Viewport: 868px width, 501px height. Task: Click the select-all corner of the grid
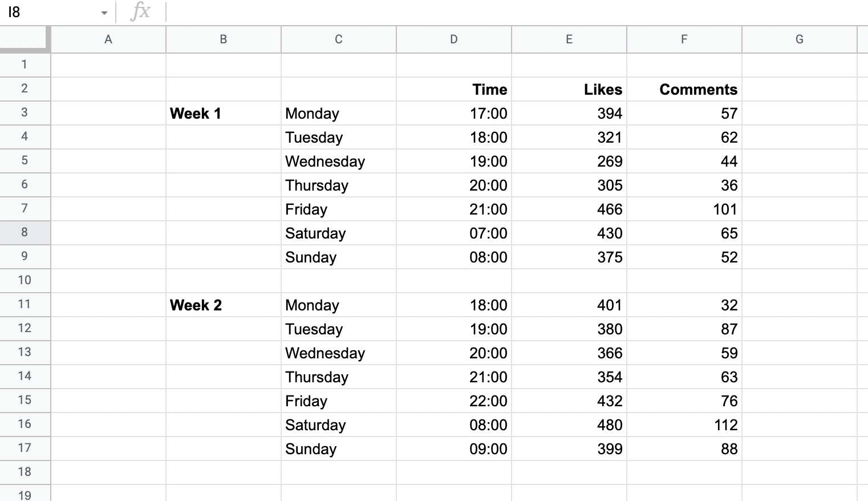(x=25, y=39)
